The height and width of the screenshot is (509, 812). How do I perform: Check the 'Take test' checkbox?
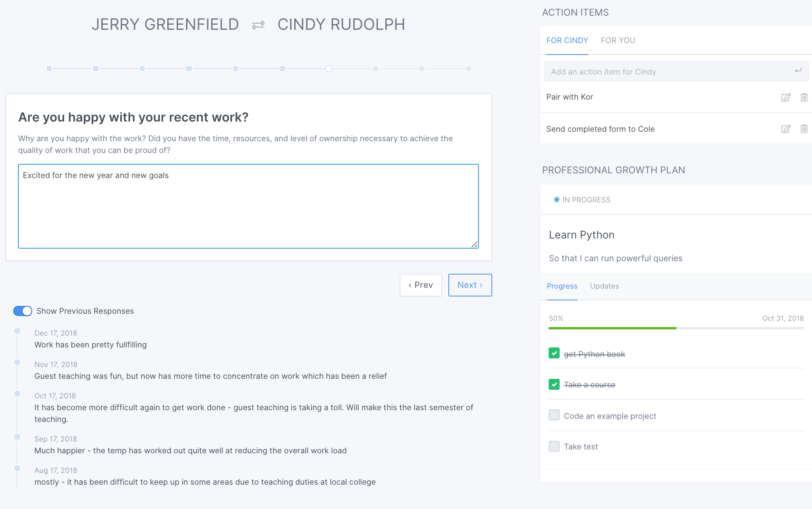554,446
